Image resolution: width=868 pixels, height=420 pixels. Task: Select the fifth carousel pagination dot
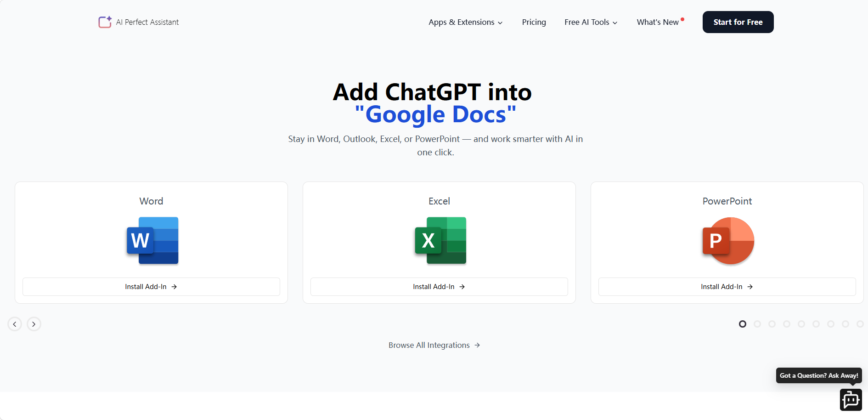[x=801, y=324]
